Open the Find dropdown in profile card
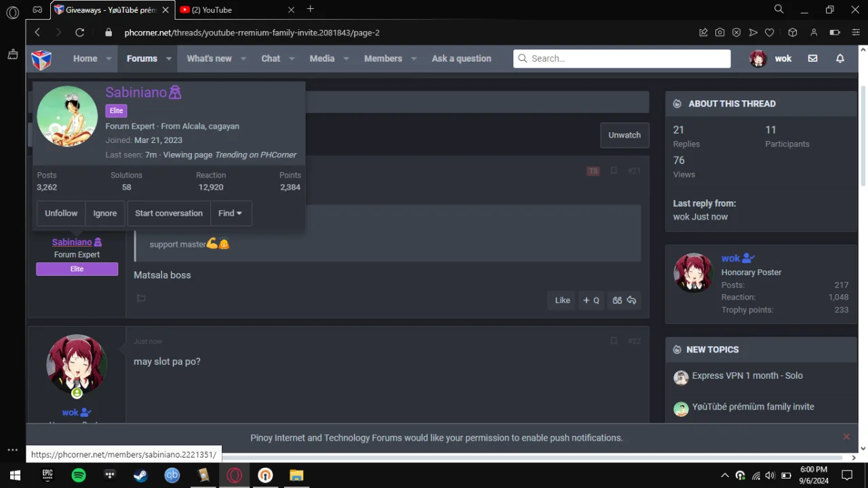Screen dimensions: 868x488 pos(231,213)
